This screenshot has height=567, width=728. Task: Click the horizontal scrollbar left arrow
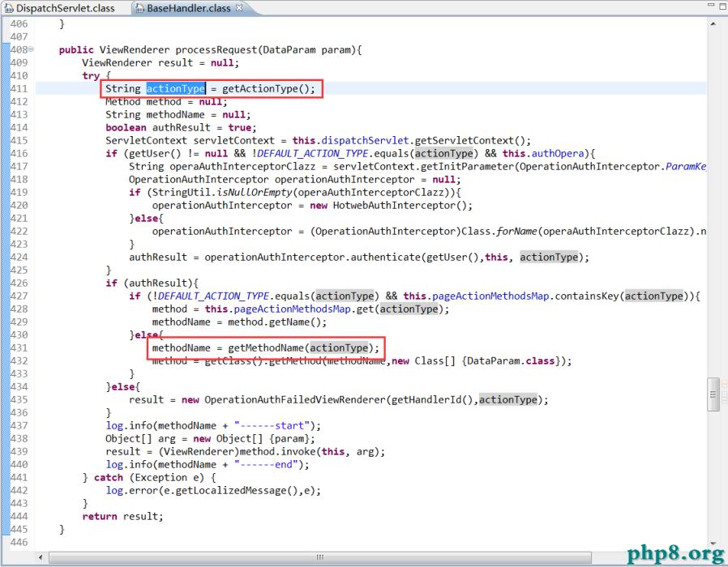click(x=41, y=557)
